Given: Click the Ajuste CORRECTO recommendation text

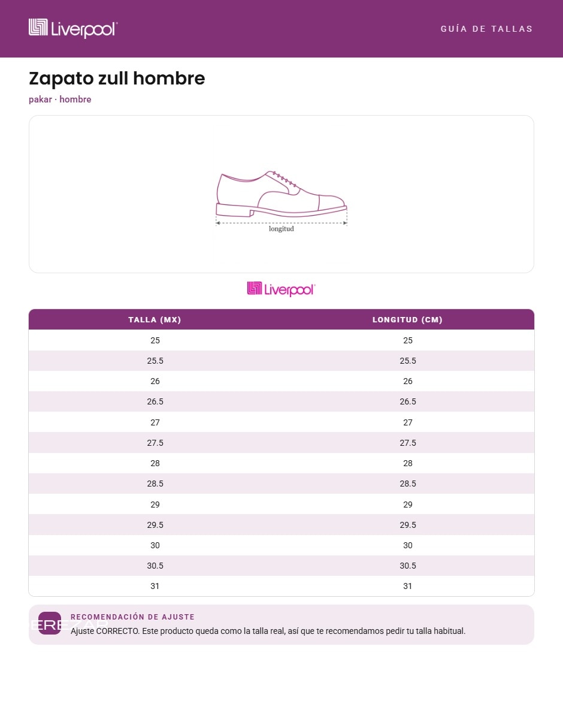Looking at the screenshot, I should (x=268, y=631).
